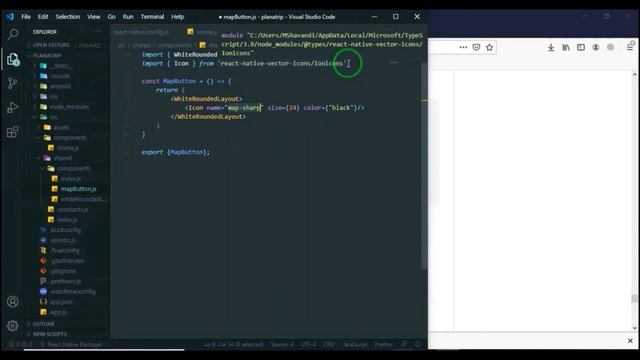Open the Run and Debug view

13,107
